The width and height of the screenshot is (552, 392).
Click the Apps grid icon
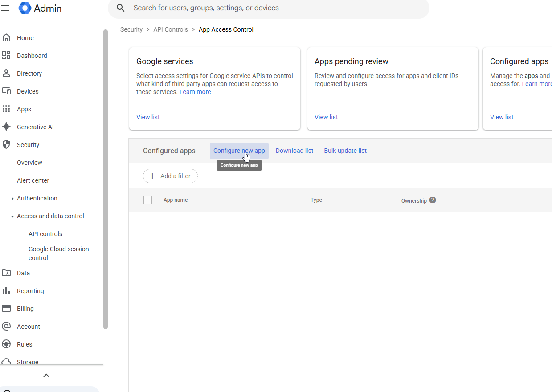point(6,109)
